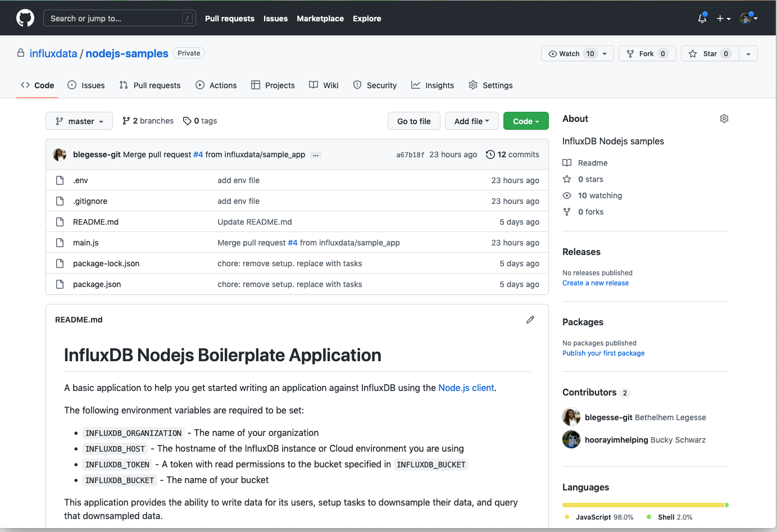View the Insights tab
This screenshot has height=532, width=777.
(x=433, y=85)
